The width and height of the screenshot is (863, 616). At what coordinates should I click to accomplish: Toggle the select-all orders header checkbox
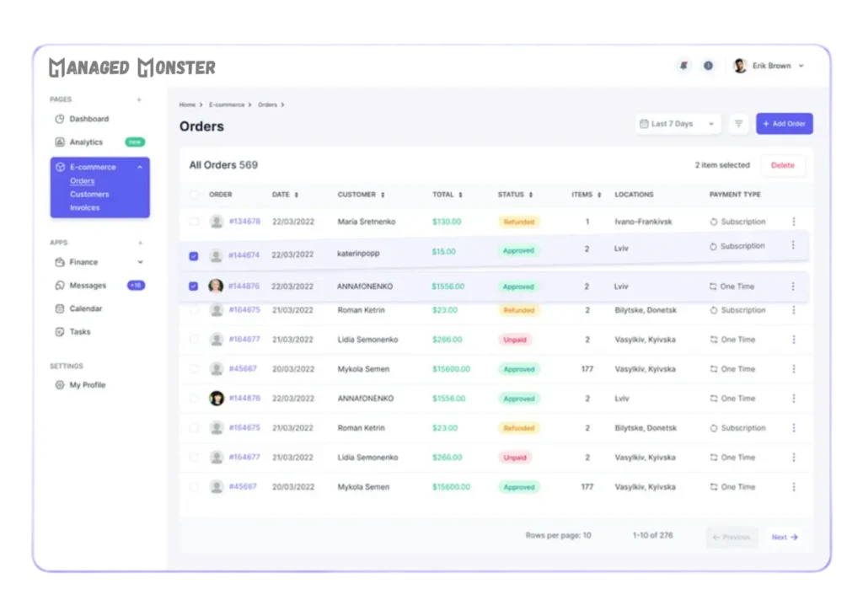(194, 195)
